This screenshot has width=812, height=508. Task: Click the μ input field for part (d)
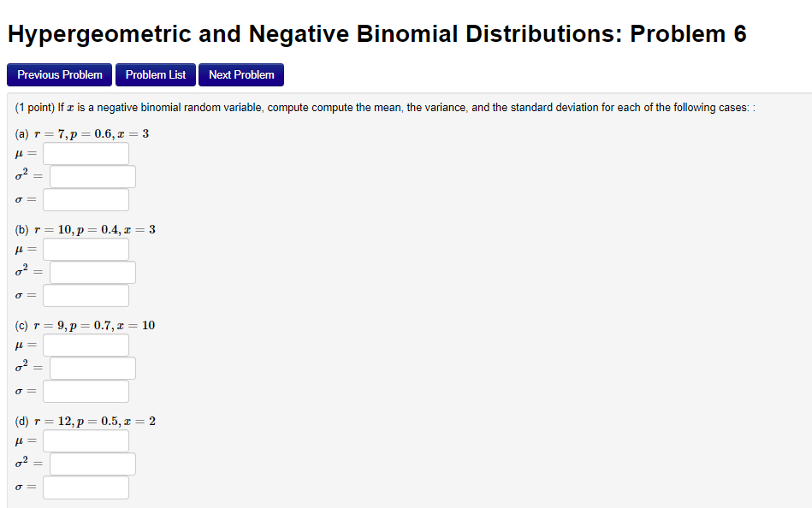point(85,441)
